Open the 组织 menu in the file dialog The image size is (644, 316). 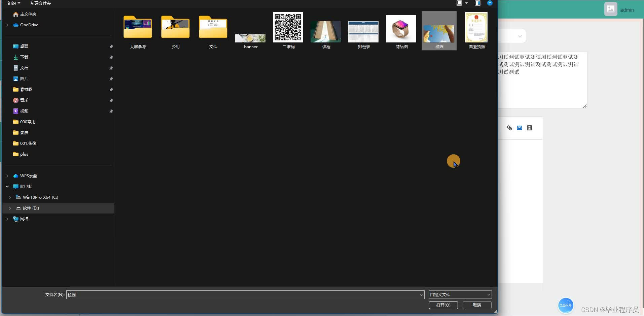14,3
